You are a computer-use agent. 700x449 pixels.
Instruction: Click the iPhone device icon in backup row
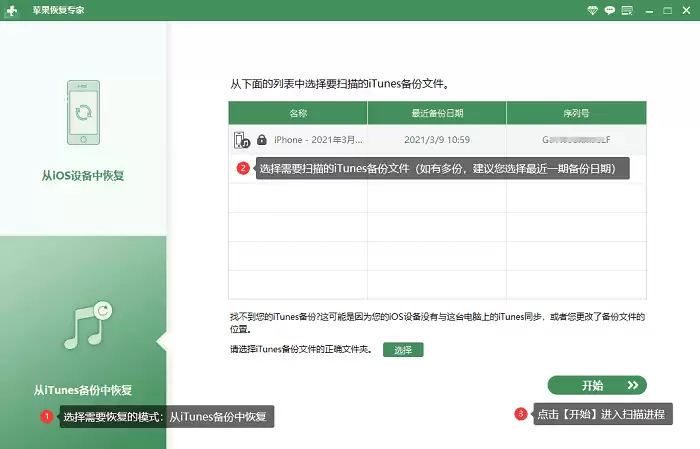tap(242, 140)
